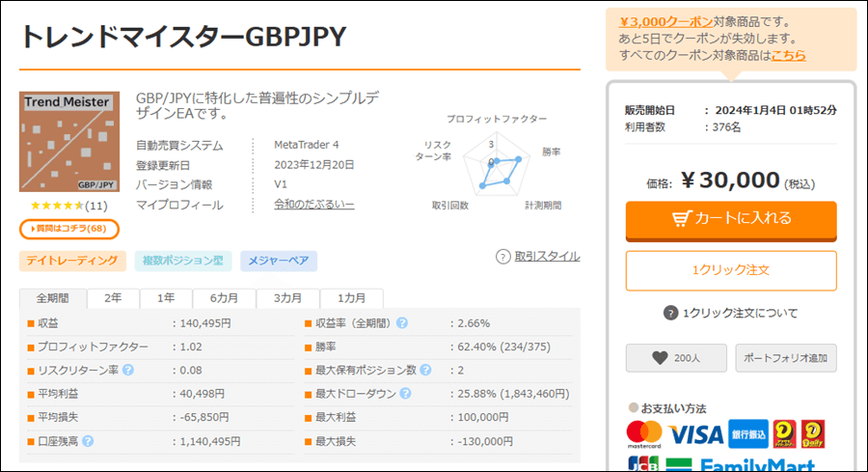
Task: Add the product with カートに入れる button
Action: 731,220
